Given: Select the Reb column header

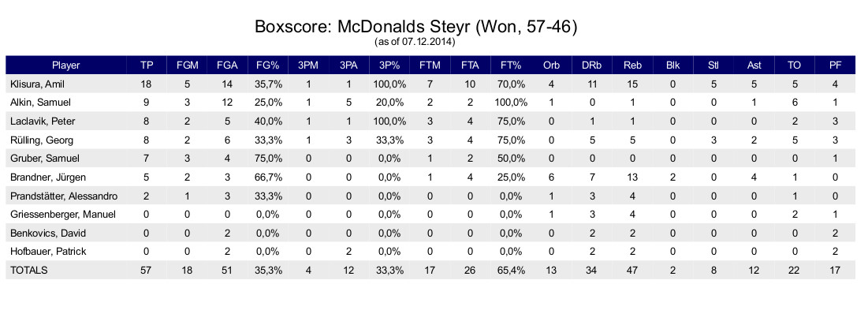Looking at the screenshot, I should (x=632, y=65).
